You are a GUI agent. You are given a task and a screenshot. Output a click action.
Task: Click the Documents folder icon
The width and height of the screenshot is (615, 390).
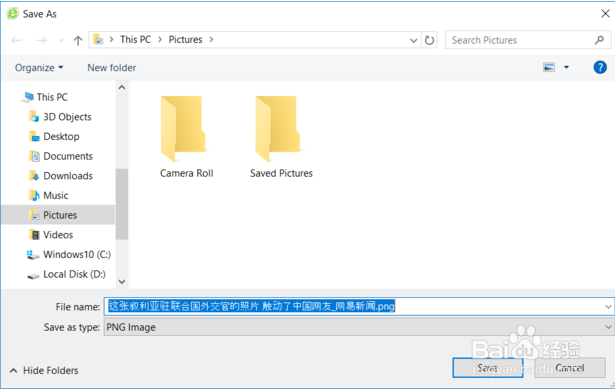[34, 156]
